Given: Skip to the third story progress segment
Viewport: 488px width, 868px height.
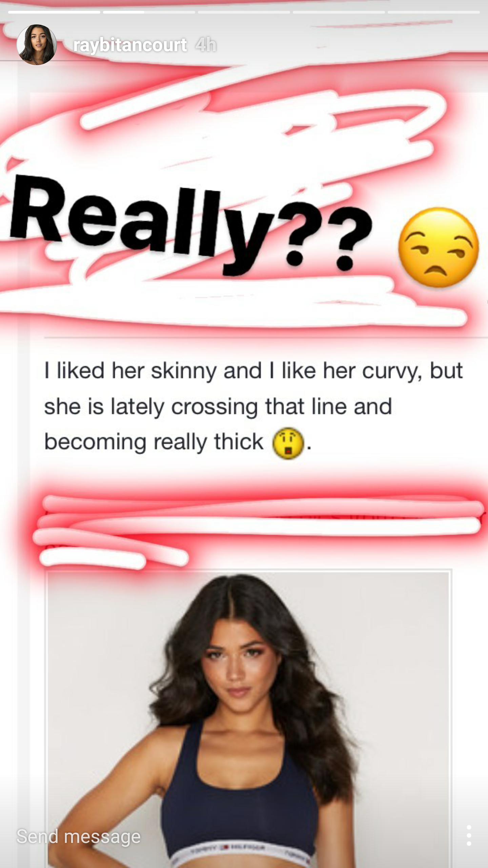Looking at the screenshot, I should 244,12.
